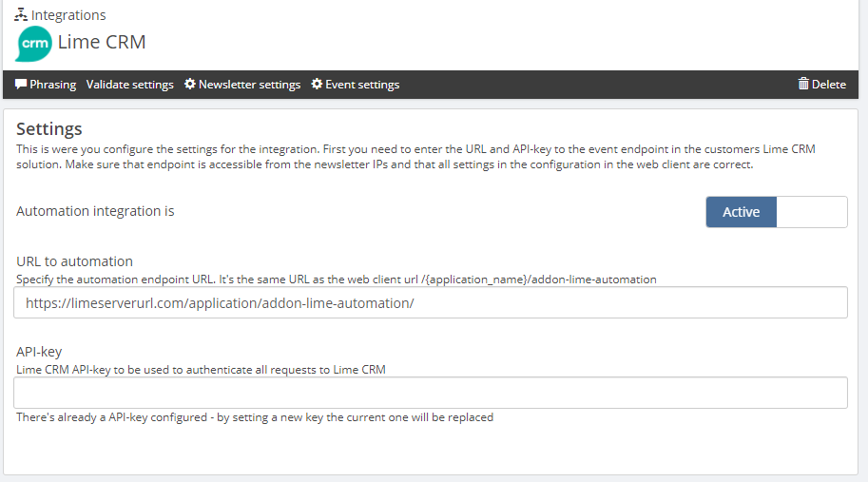The width and height of the screenshot is (868, 482).
Task: Click the 'Specify the automation endpoint URL' hint
Action: (336, 280)
